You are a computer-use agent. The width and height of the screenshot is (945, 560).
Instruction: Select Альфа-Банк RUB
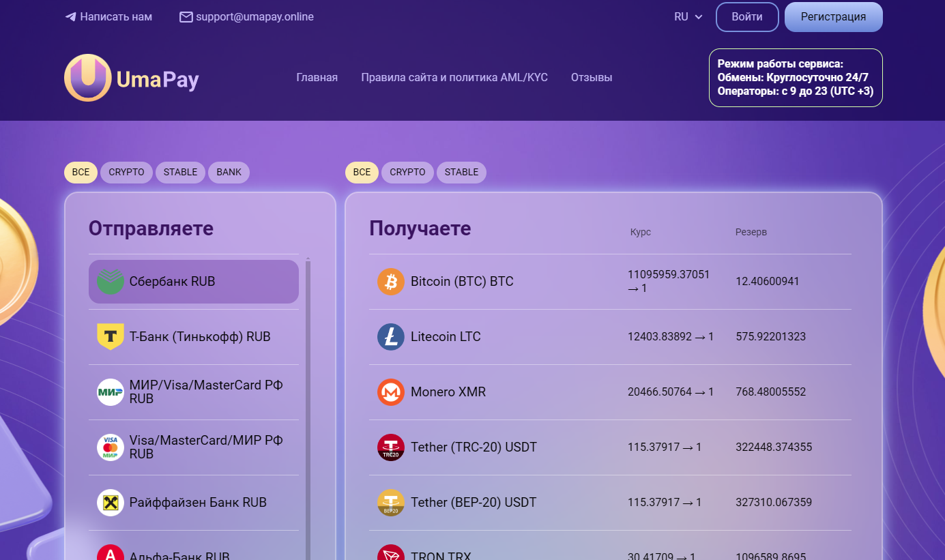coord(194,549)
